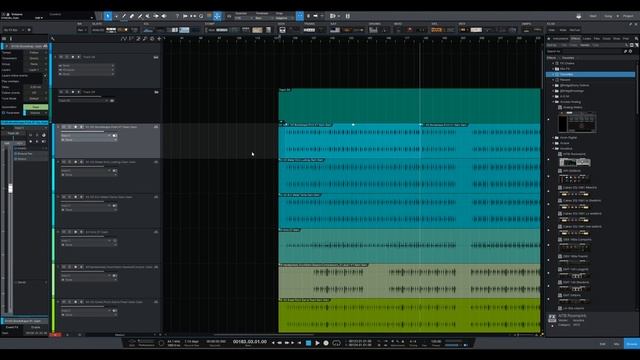Click the Rewind button in transport

tap(280, 343)
